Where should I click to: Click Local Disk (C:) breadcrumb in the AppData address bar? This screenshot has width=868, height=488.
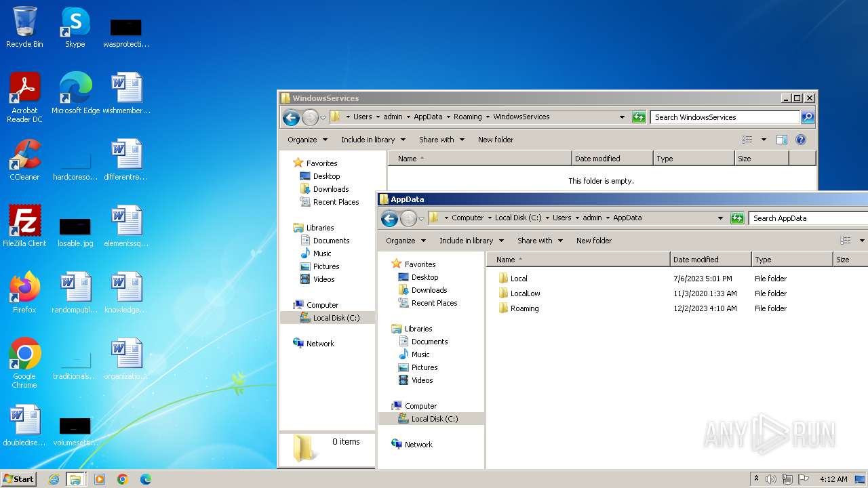click(x=518, y=218)
